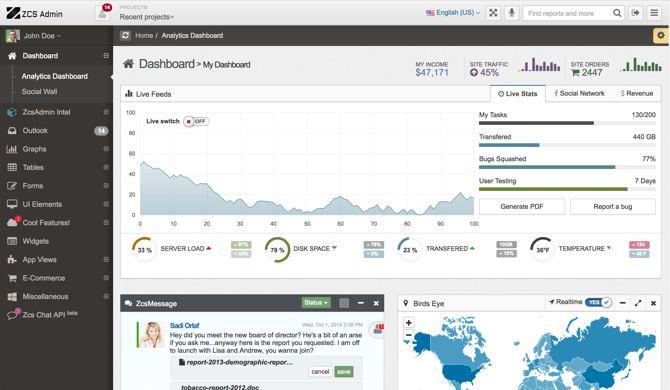670x390 pixels.
Task: Open the user activity icon with 14 badge
Action: coord(103,13)
